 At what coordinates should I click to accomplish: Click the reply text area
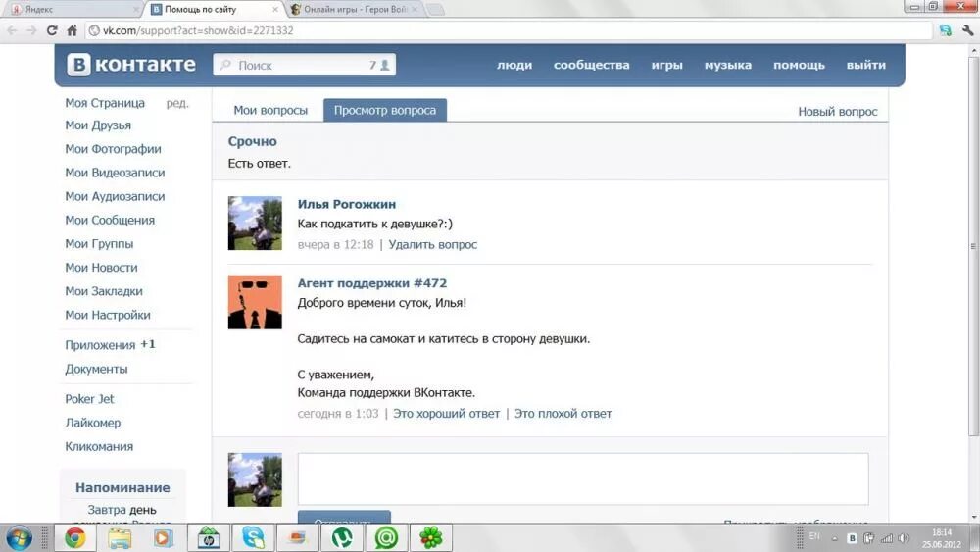583,478
